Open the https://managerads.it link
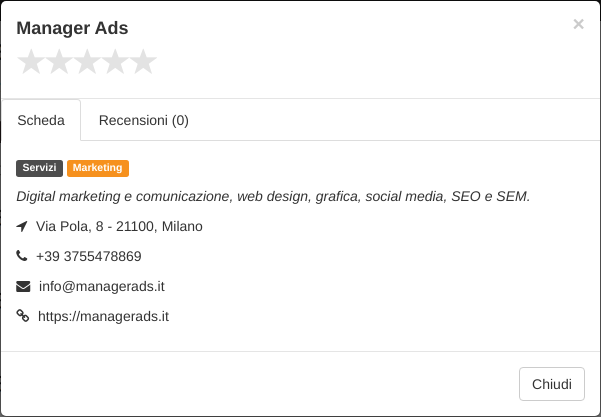This screenshot has width=601, height=417. click(103, 317)
